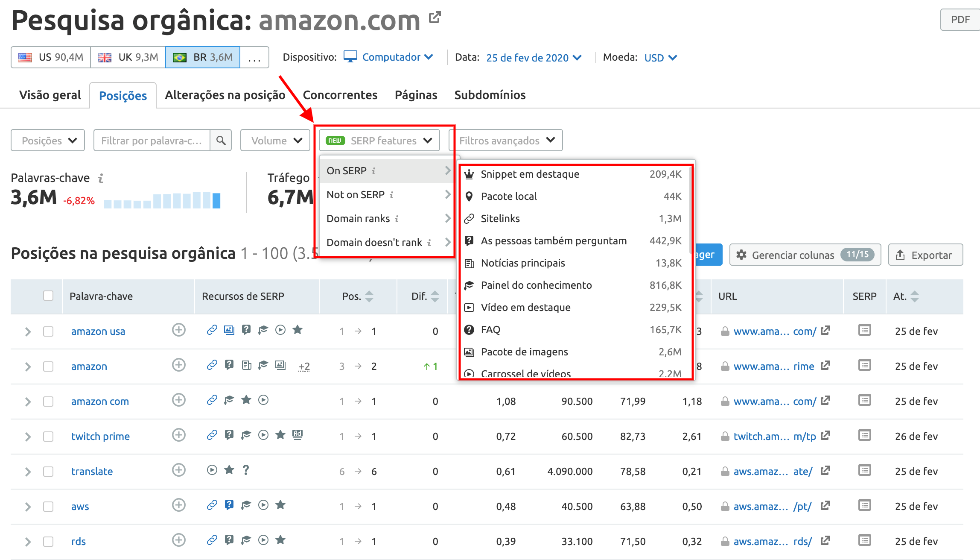Image resolution: width=980 pixels, height=560 pixels.
Task: Click info icon beside Domain ranks
Action: [397, 219]
